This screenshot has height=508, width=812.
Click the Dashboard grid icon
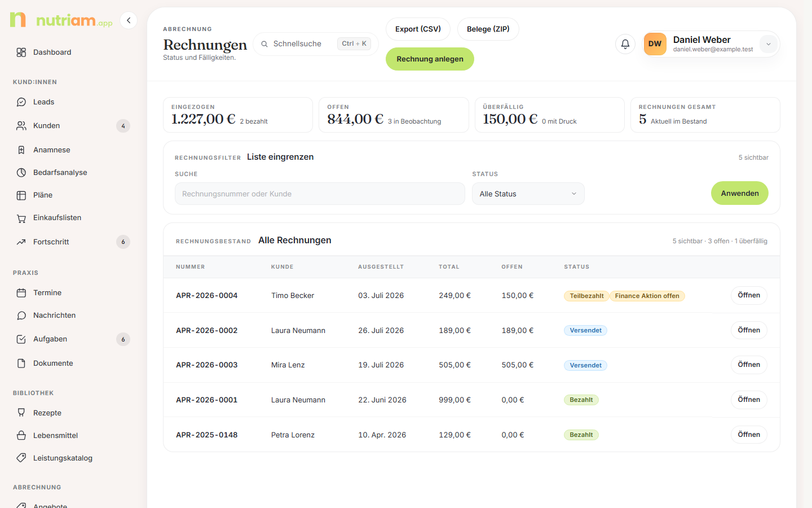[21, 52]
